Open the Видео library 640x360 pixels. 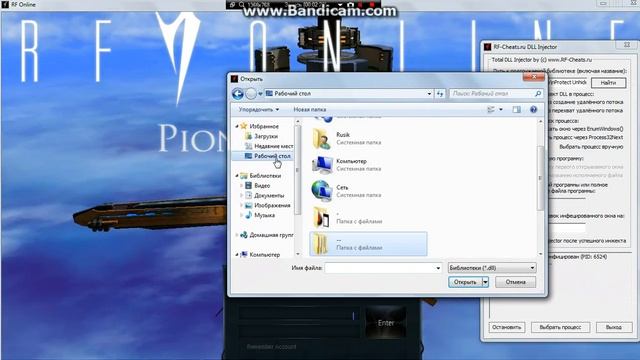[262, 185]
